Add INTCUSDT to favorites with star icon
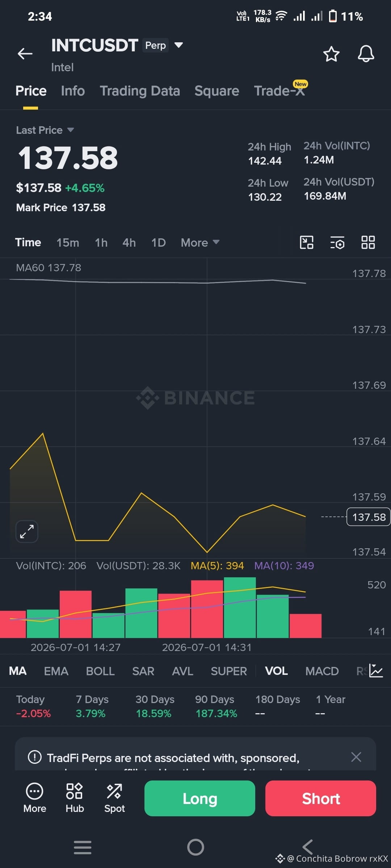Viewport: 391px width, 868px height. tap(331, 54)
